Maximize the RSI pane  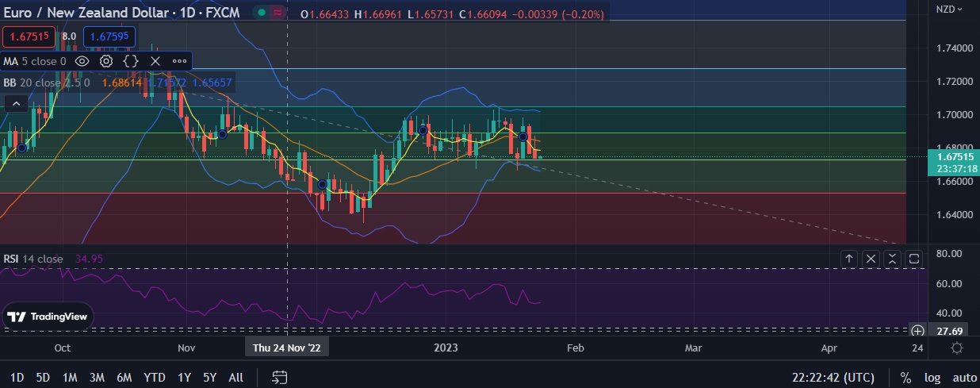point(914,259)
